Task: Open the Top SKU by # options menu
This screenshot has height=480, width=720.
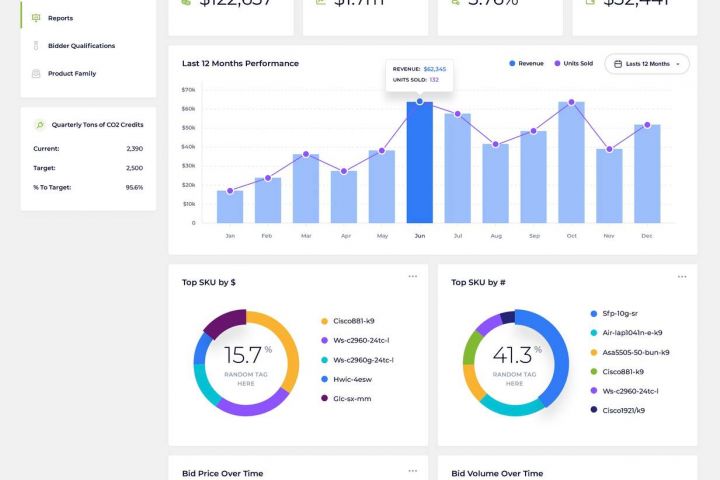Action: [x=682, y=277]
